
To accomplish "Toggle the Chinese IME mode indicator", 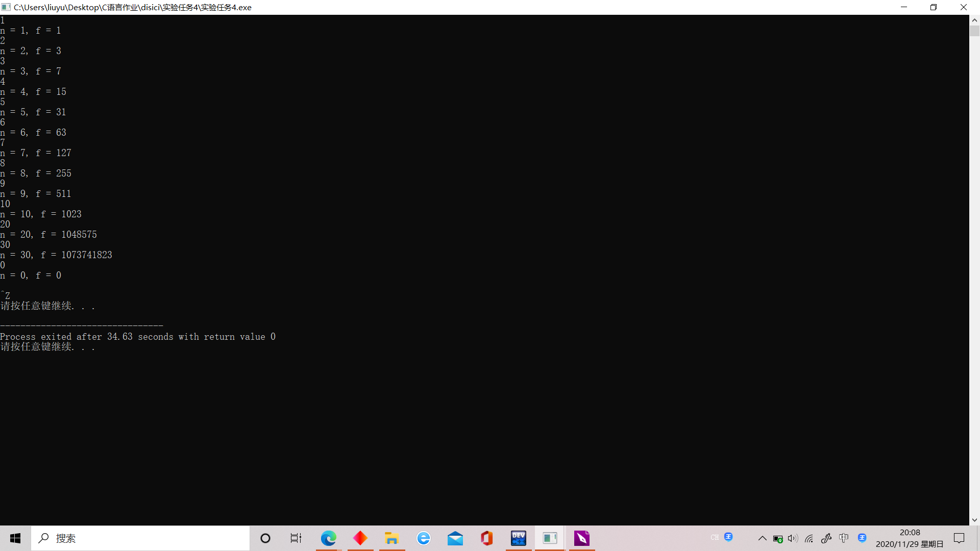I will 844,538.
